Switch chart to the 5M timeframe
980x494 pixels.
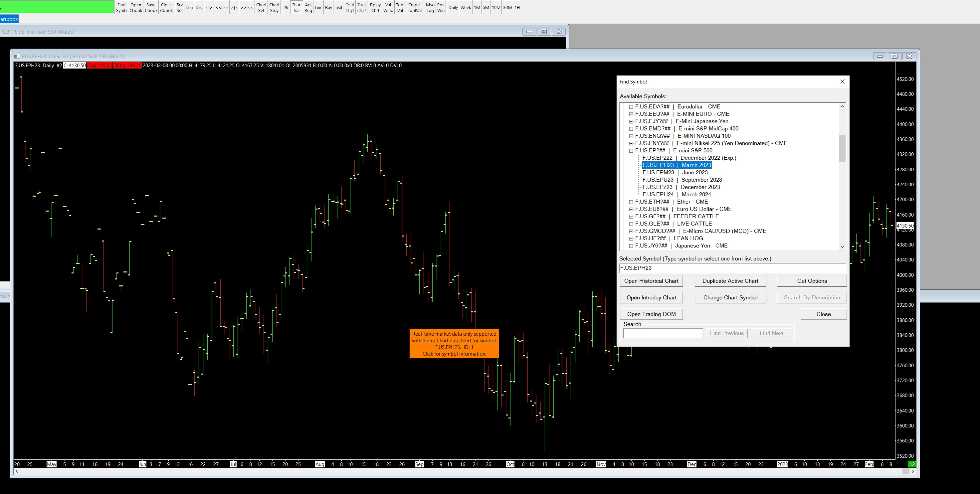486,8
